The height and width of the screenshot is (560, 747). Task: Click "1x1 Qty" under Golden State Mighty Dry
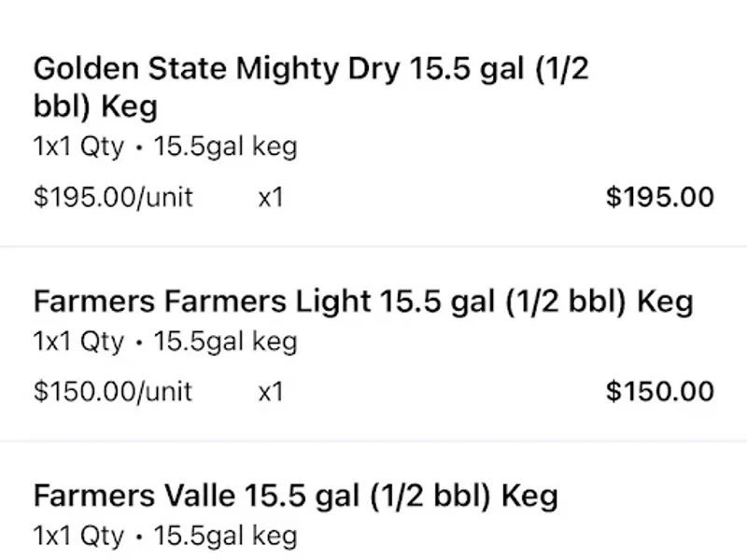click(78, 147)
